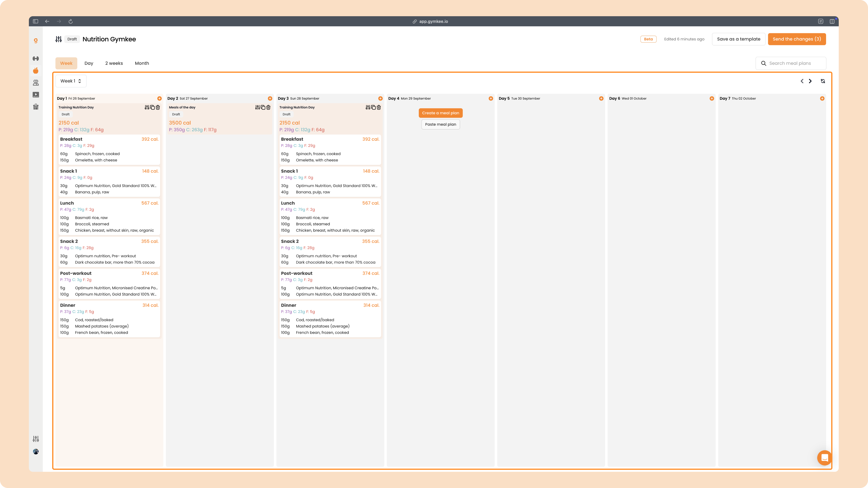This screenshot has height=488, width=868.
Task: Open Day 1 Snack 2 meal card
Action: coord(109,252)
